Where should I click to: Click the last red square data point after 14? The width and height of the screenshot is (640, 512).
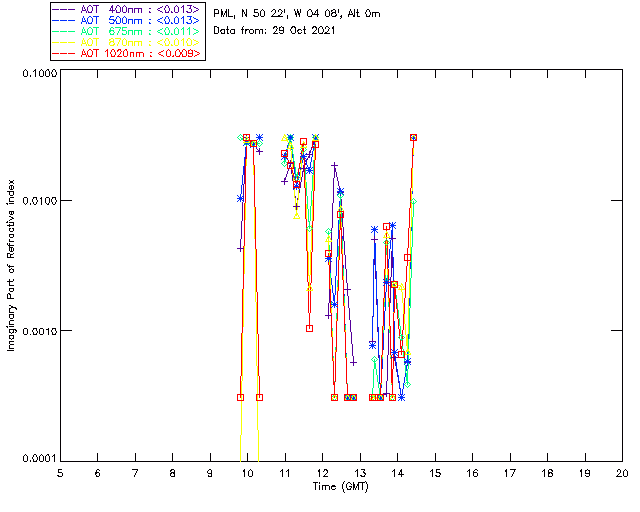[x=413, y=137]
